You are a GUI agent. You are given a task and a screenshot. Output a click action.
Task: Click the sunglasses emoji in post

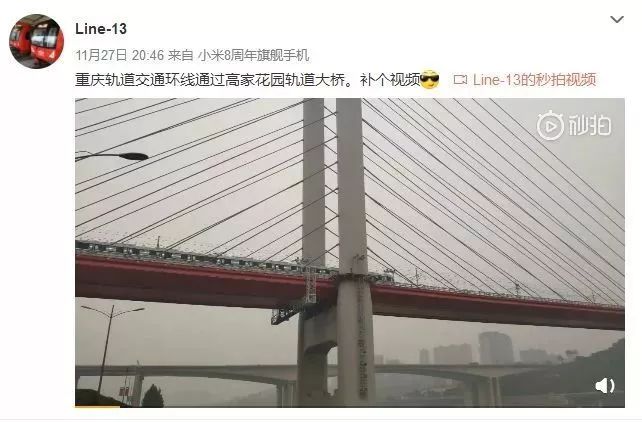(x=430, y=79)
